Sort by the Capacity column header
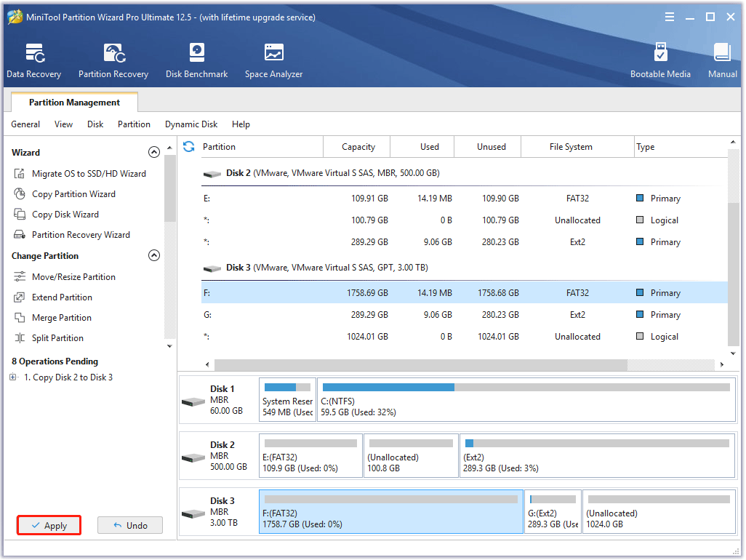The image size is (746, 560). point(357,146)
